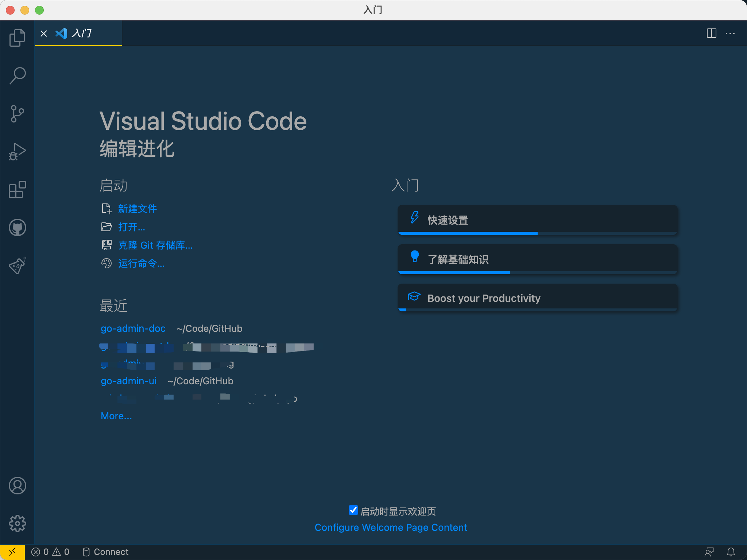Click the remote window indicator
The image size is (747, 560).
click(x=12, y=552)
